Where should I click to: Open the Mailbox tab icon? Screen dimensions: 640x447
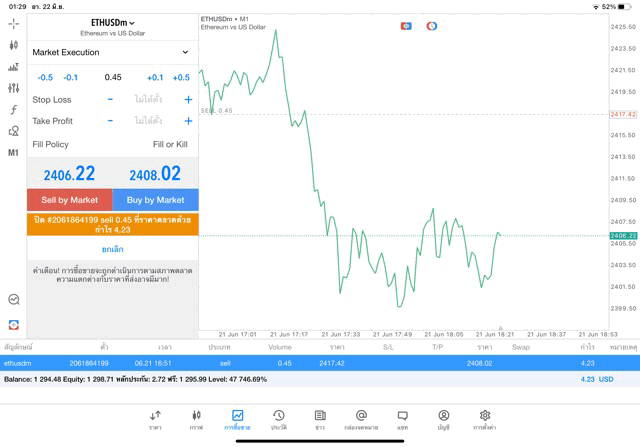361,419
